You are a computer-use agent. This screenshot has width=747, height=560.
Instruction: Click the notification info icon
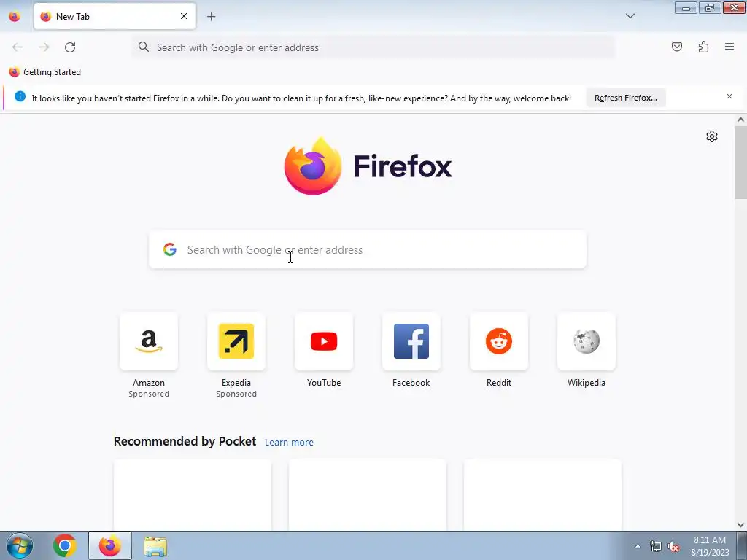(x=20, y=97)
